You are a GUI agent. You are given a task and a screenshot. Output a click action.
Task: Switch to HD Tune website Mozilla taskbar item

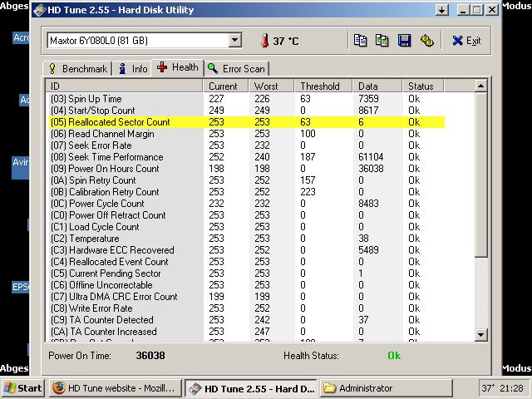(116, 388)
